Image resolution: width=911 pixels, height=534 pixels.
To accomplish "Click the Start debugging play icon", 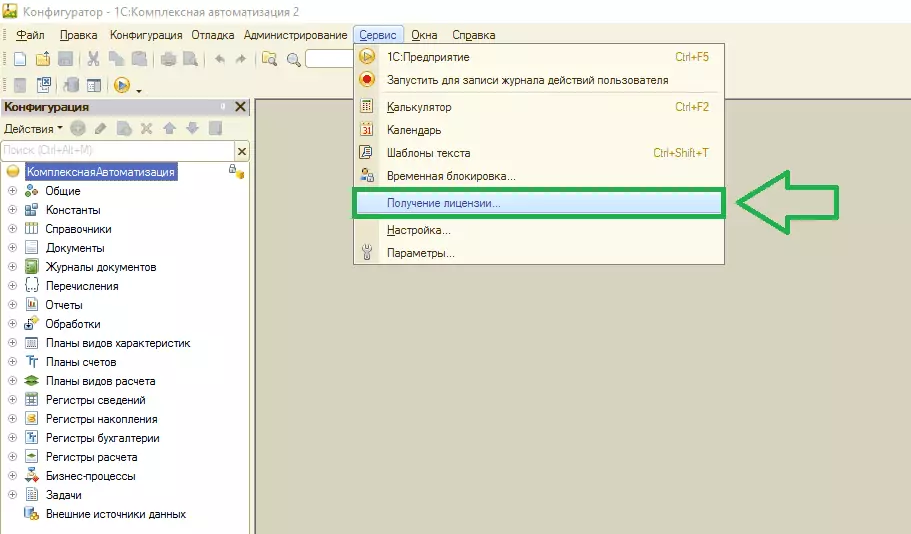I will tap(122, 85).
